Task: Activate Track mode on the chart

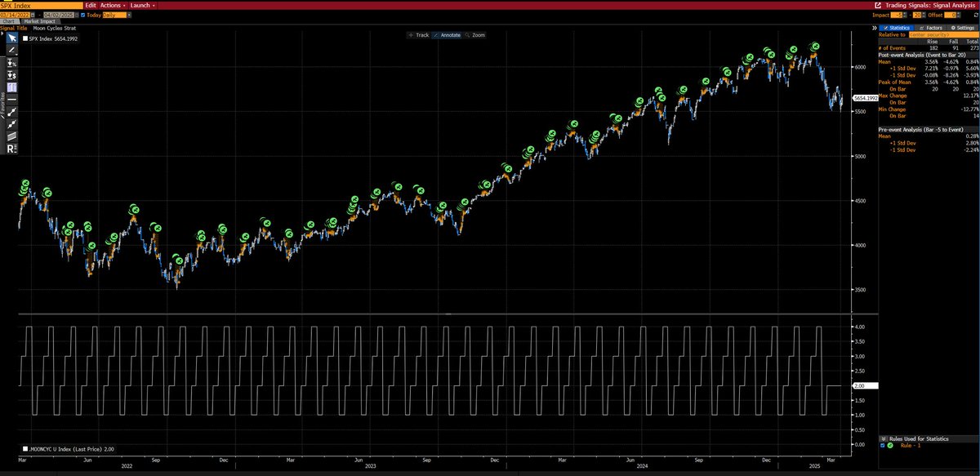Action: tap(420, 35)
